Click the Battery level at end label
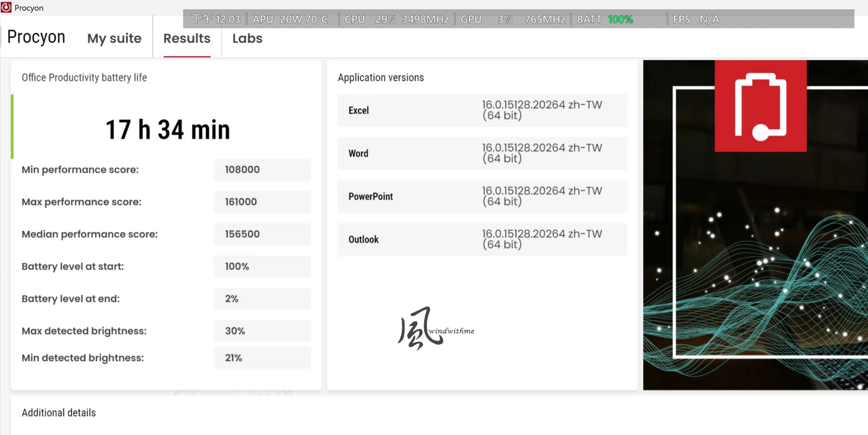The width and height of the screenshot is (868, 435). tap(71, 298)
